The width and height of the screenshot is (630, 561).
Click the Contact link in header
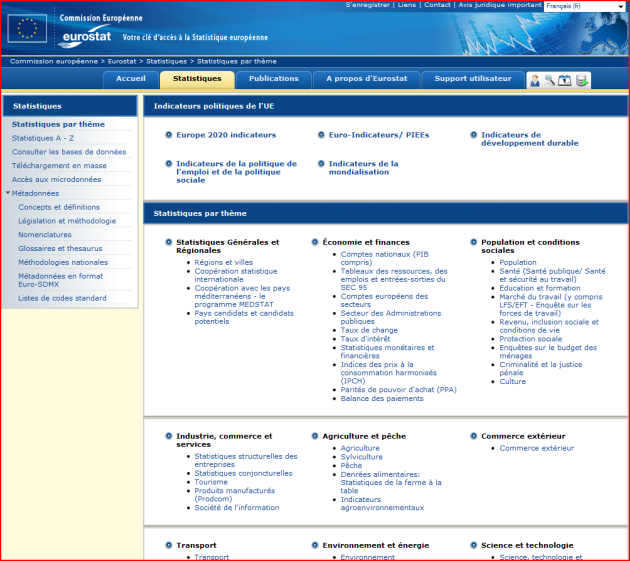click(437, 5)
